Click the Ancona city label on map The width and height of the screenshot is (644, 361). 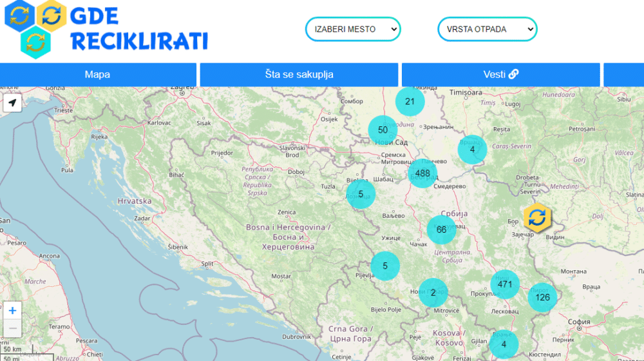pyautogui.click(x=50, y=256)
